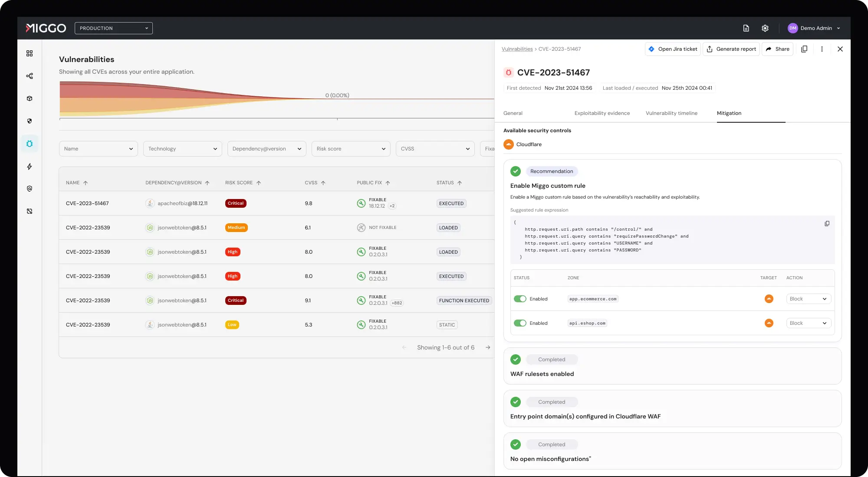Screen dimensions: 868x477
Task: Switch to the Exploitability evidence tab
Action: coord(602,113)
